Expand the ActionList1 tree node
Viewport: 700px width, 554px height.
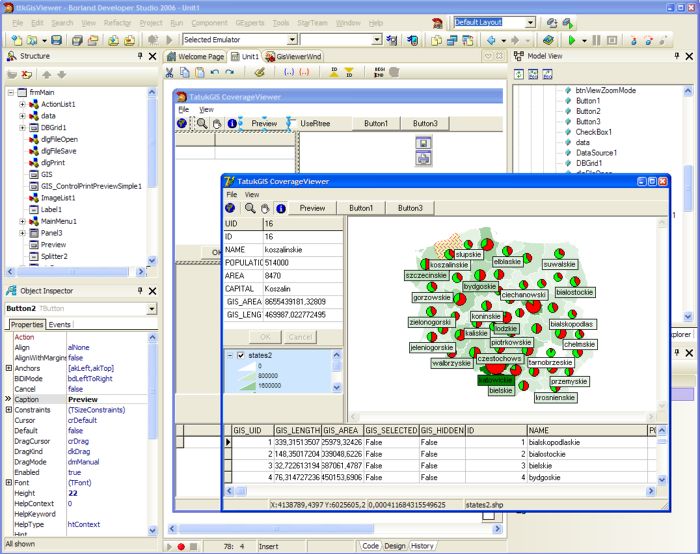pos(22,104)
